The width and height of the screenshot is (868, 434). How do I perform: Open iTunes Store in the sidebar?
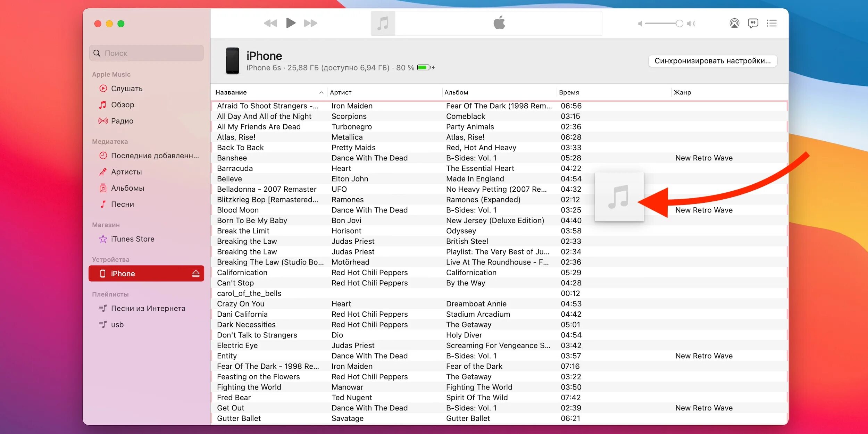click(133, 239)
